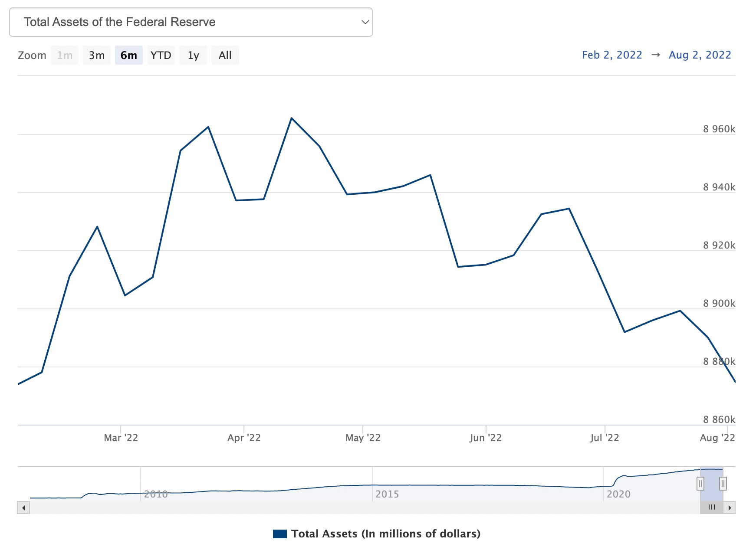Click the 2020 navigator label
This screenshot has height=550, width=756.
click(618, 494)
